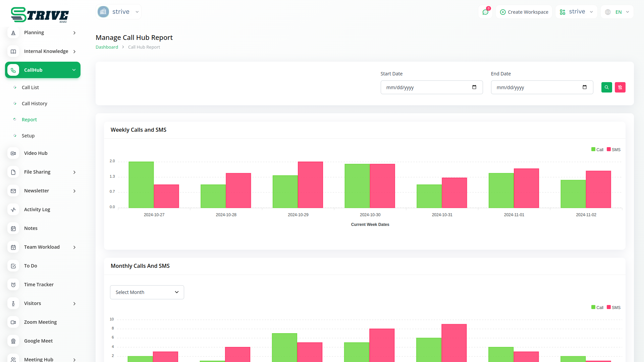Image resolution: width=644 pixels, height=362 pixels.
Task: Click the Create Workspace button
Action: 524,12
